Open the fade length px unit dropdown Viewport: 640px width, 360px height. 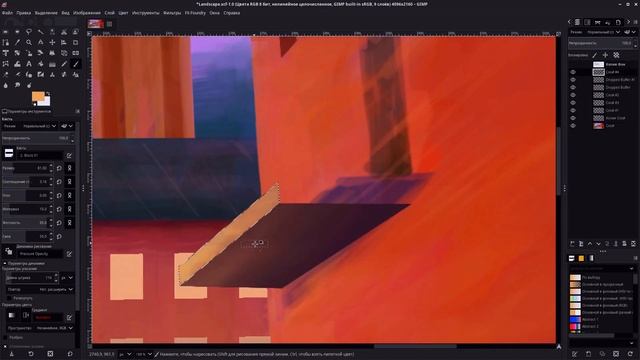tap(67, 278)
